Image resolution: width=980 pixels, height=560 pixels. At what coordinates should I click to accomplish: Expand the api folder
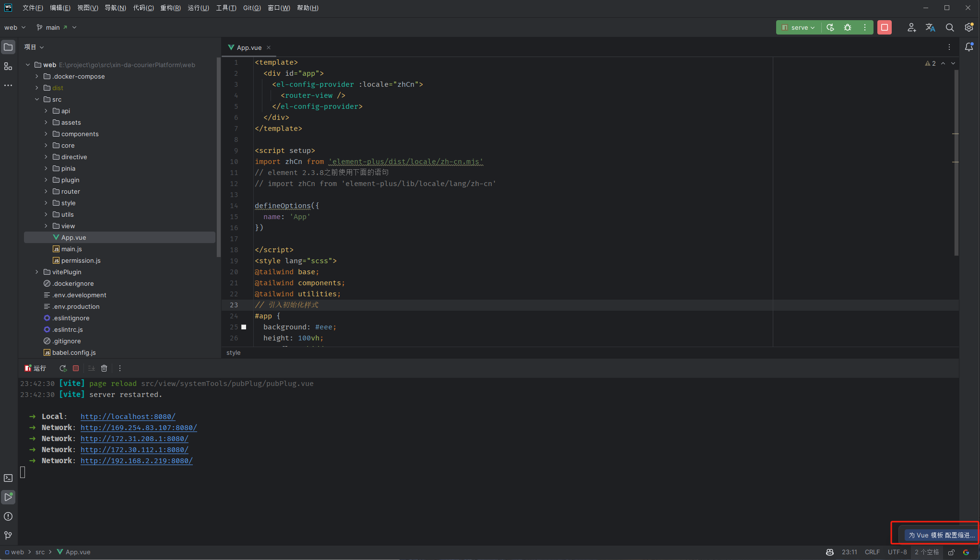(46, 111)
